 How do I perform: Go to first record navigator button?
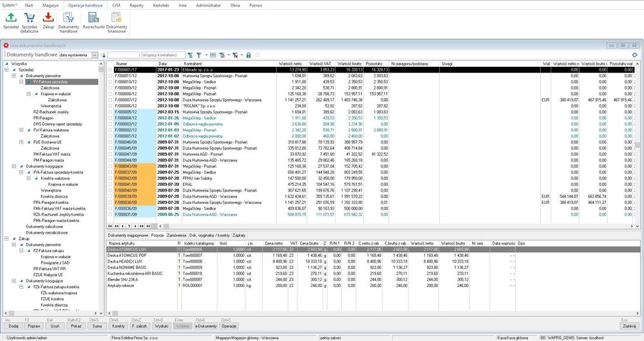[110, 226]
